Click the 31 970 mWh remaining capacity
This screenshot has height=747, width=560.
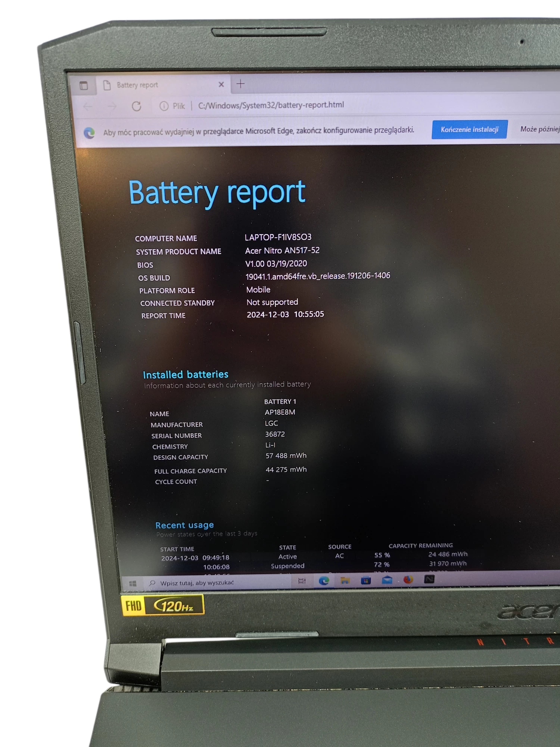[448, 564]
